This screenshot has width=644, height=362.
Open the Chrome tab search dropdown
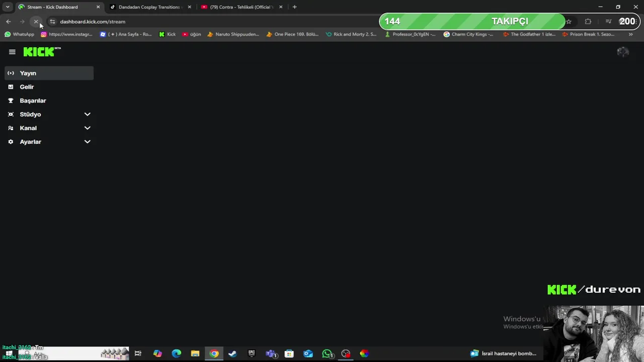8,7
